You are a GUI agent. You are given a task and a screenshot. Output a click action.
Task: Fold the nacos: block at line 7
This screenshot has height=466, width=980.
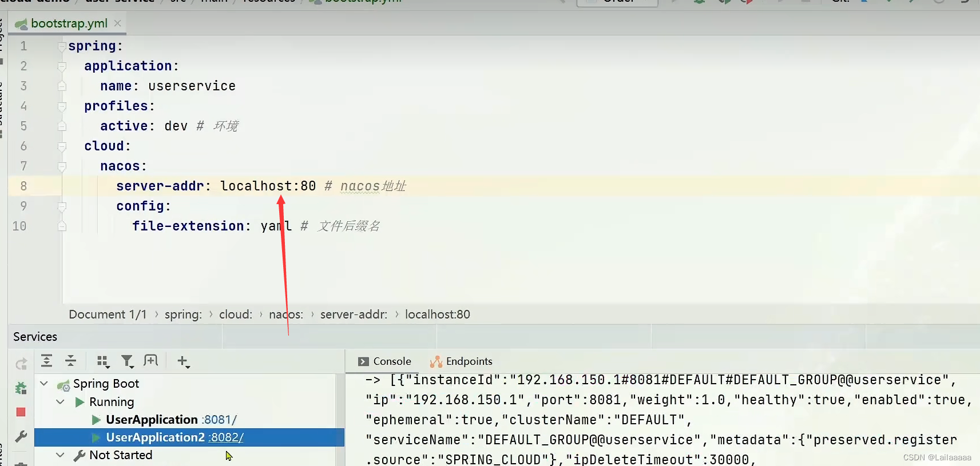62,166
